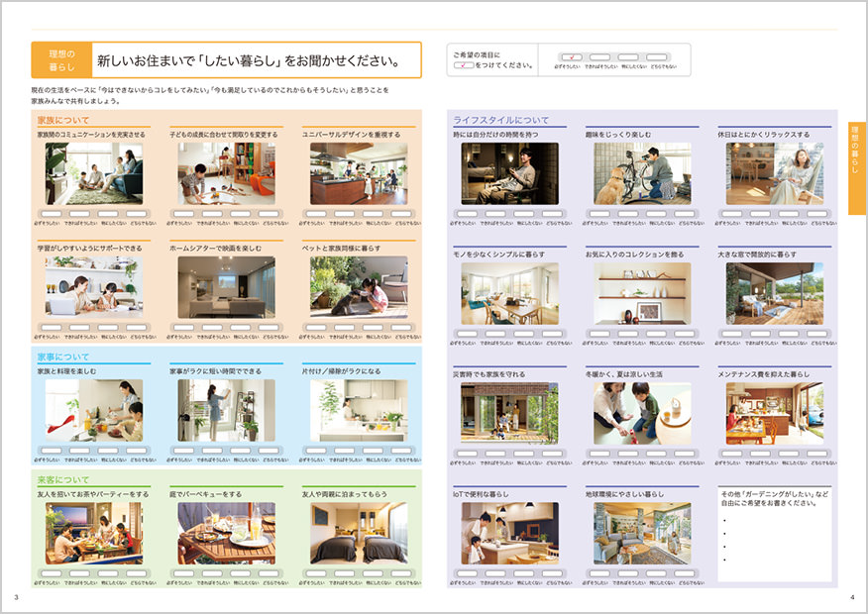Select the tea party with friends photo
The height and width of the screenshot is (614, 868).
[x=94, y=533]
